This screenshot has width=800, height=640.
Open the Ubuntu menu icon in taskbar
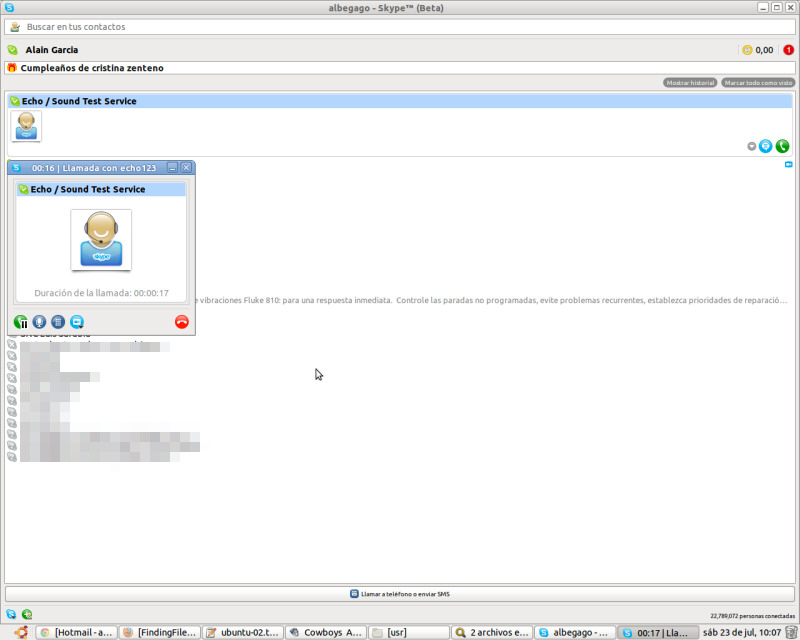21,632
